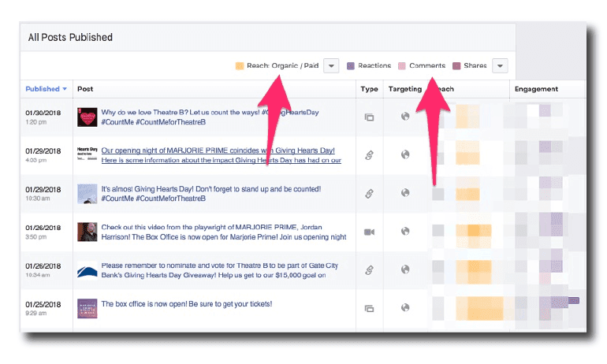The image size is (607, 364).
Task: Click the orange Reach Organic/Paid color swatch
Action: coord(240,65)
